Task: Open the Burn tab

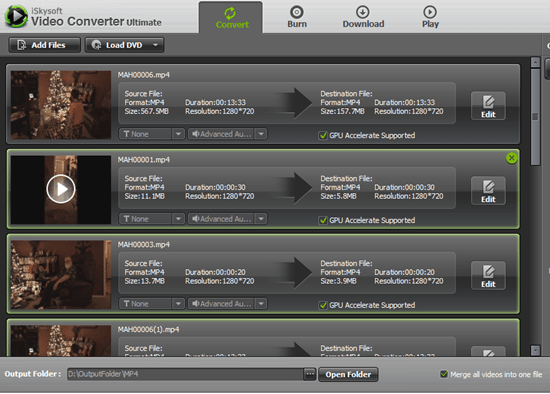Action: [x=297, y=18]
